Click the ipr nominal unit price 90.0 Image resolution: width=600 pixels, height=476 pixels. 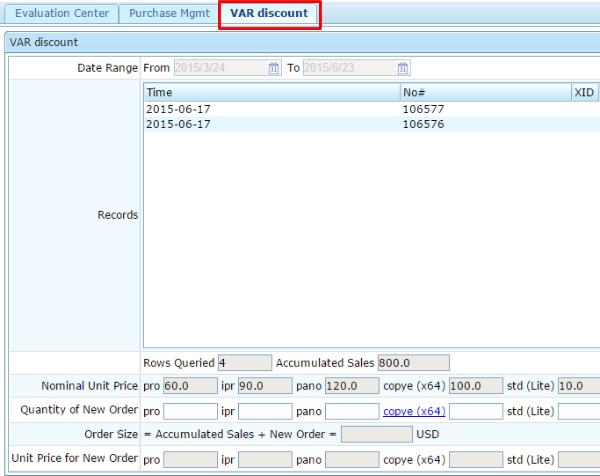click(265, 386)
